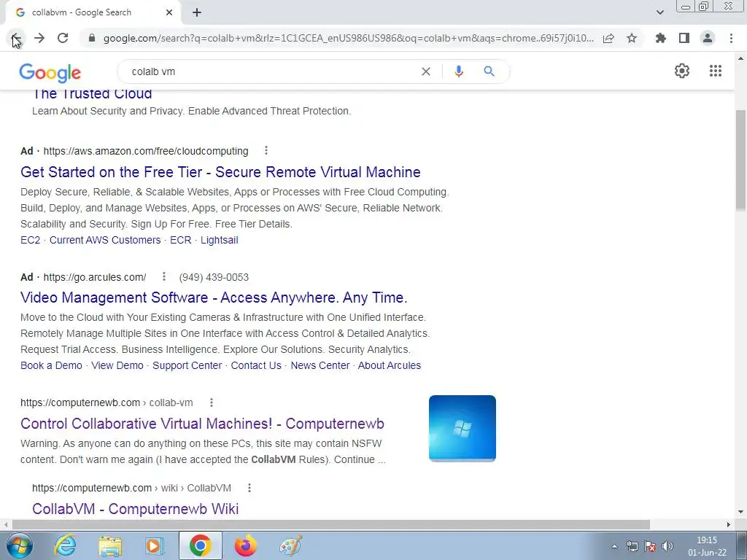Open Chrome three-dot menu
Viewport: 747px width, 560px height.
(731, 38)
